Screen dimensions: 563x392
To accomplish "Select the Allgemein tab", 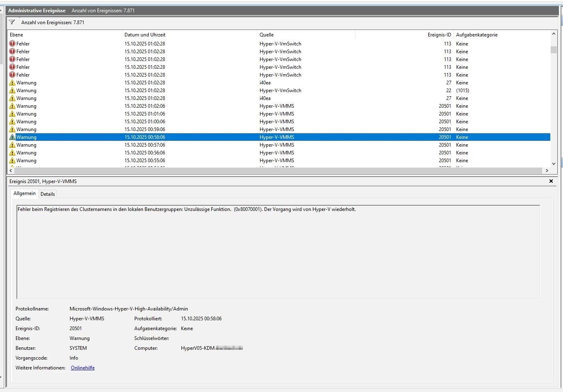I will [25, 193].
